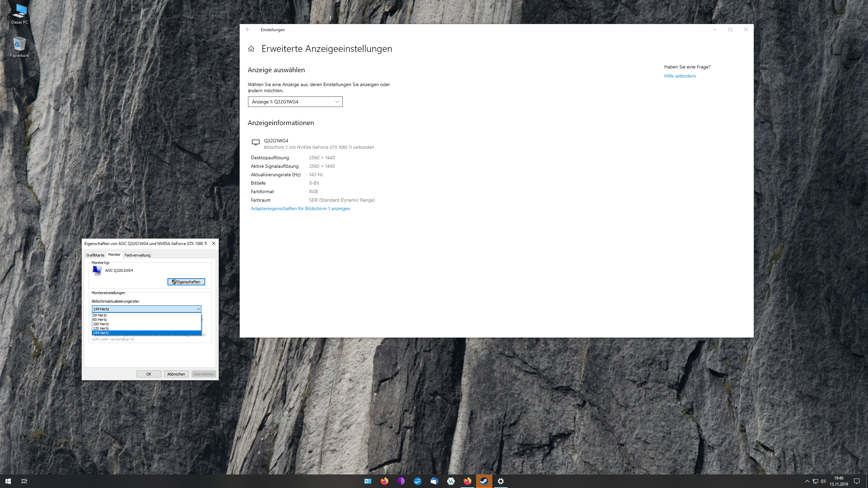Click the Hilfe anfordern link

click(x=679, y=76)
